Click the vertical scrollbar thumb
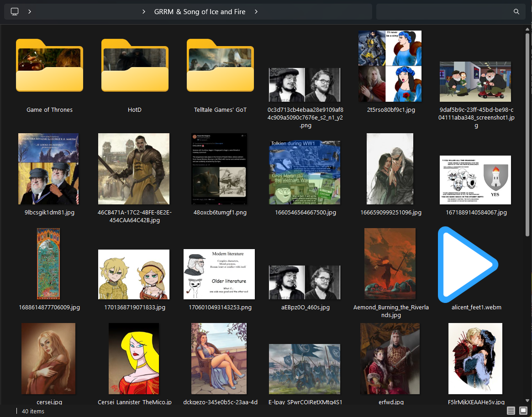532x417 pixels. point(527,135)
